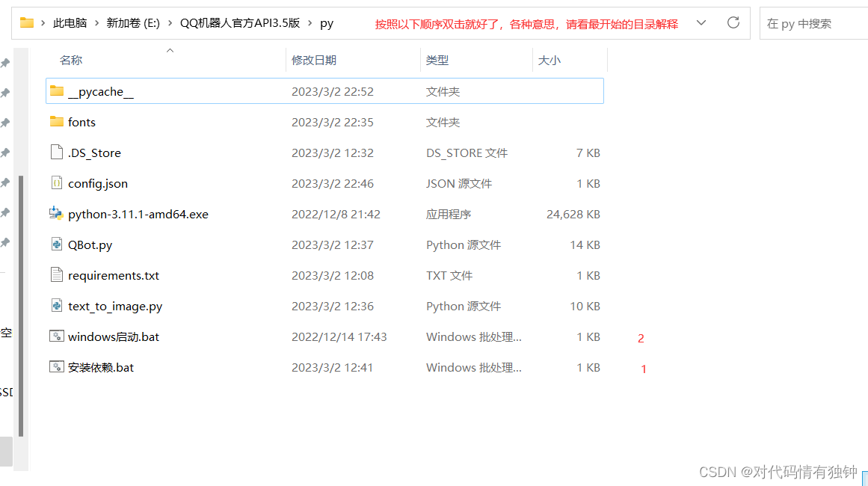This screenshot has width=868, height=486.
Task: Click the date 2023/3/2 12:41
Action: pyautogui.click(x=332, y=368)
